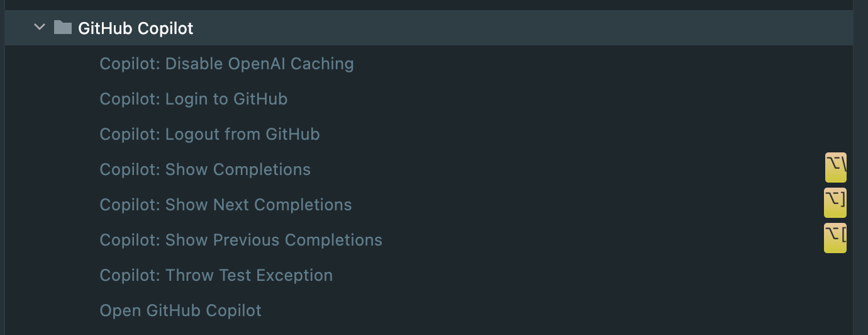Screen dimensions: 868x335
Task: Select Copilot: Disable OpenAI Caching action
Action: point(226,64)
